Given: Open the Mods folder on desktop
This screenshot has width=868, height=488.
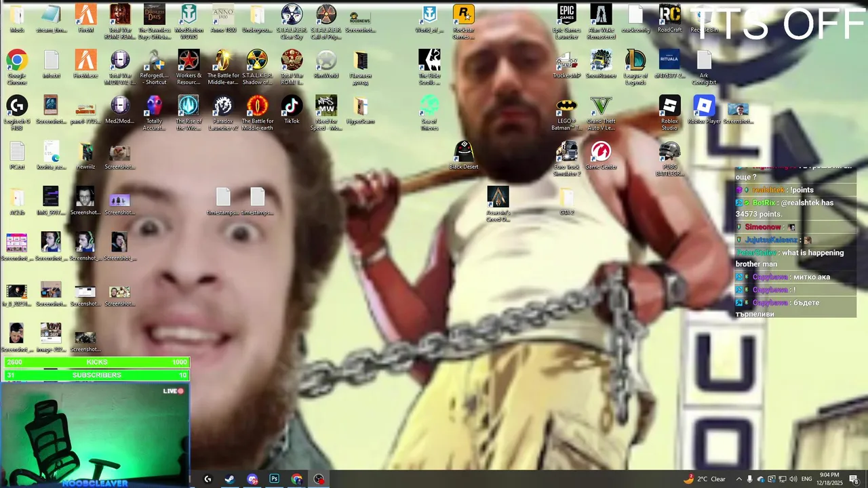Looking at the screenshot, I should [17, 18].
